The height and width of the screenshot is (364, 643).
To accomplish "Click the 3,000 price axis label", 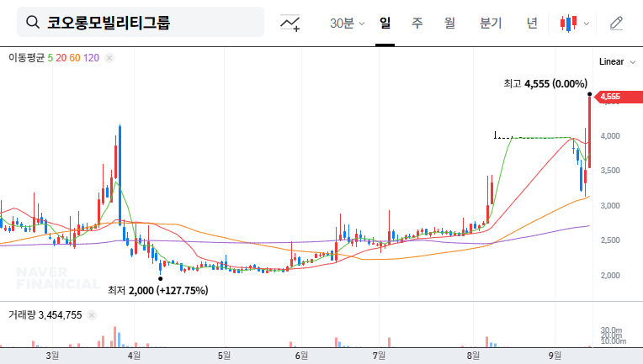I will [x=610, y=206].
